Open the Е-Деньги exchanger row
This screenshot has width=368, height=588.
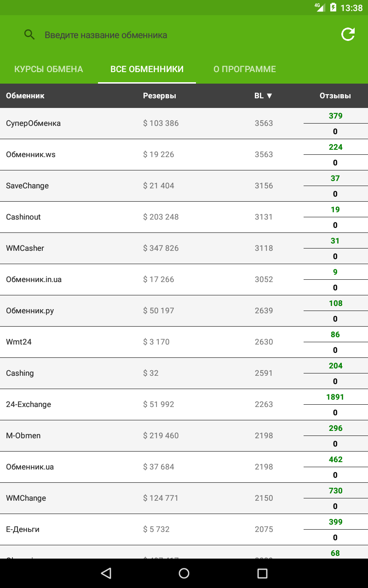(x=184, y=529)
